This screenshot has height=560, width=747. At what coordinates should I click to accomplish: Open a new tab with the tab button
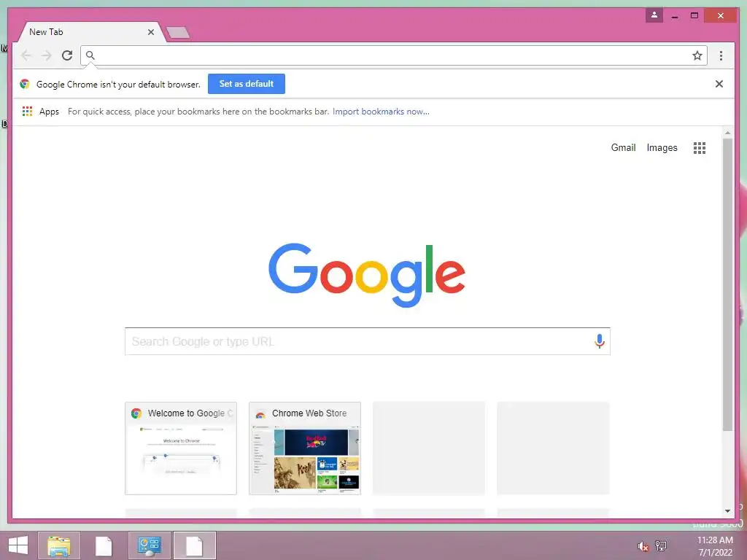[178, 32]
